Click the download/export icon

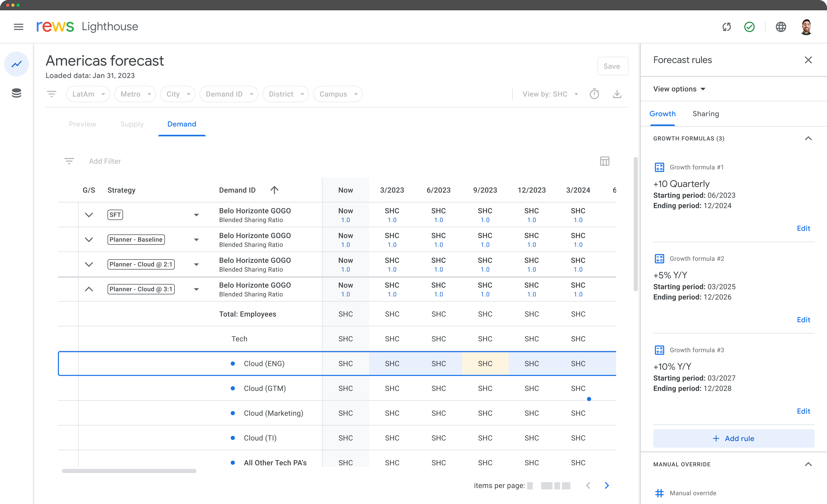[617, 94]
